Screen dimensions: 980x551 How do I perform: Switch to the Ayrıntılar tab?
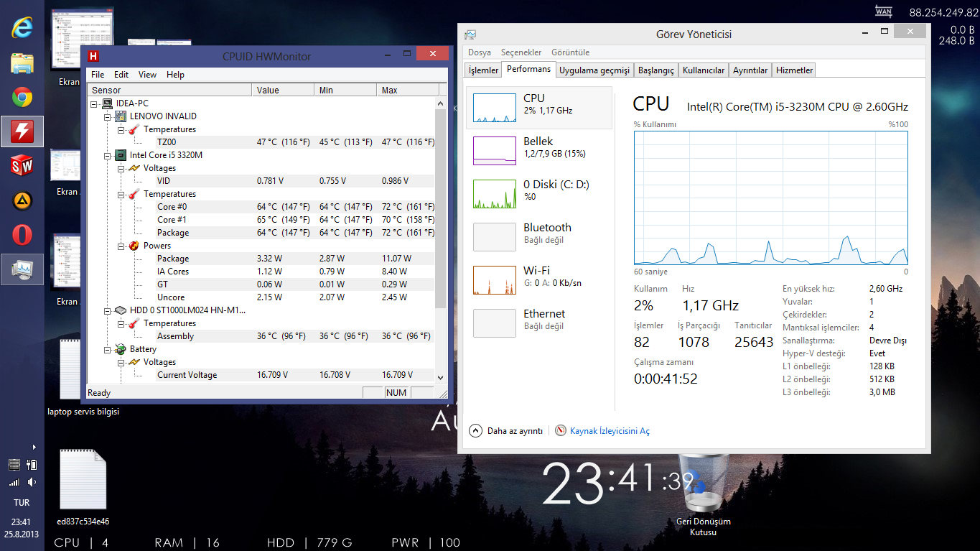click(750, 70)
